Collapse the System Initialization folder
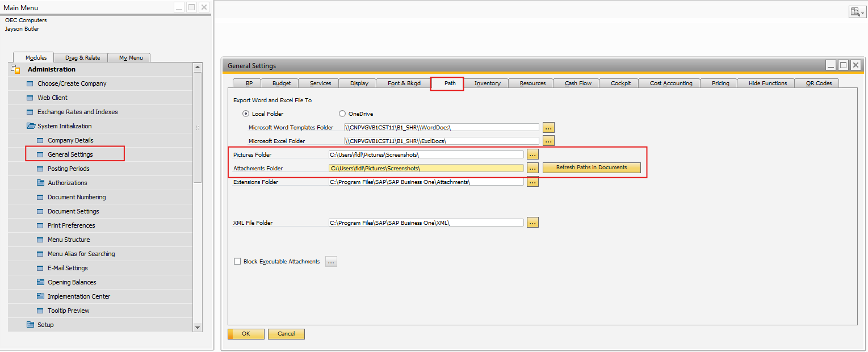 (x=31, y=126)
